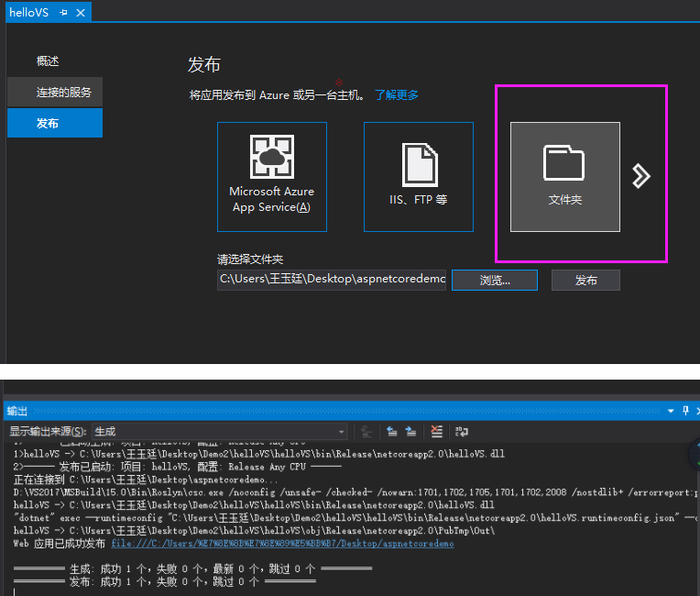700x596 pixels.
Task: Open the output panel window position menu arrow
Action: coord(671,411)
